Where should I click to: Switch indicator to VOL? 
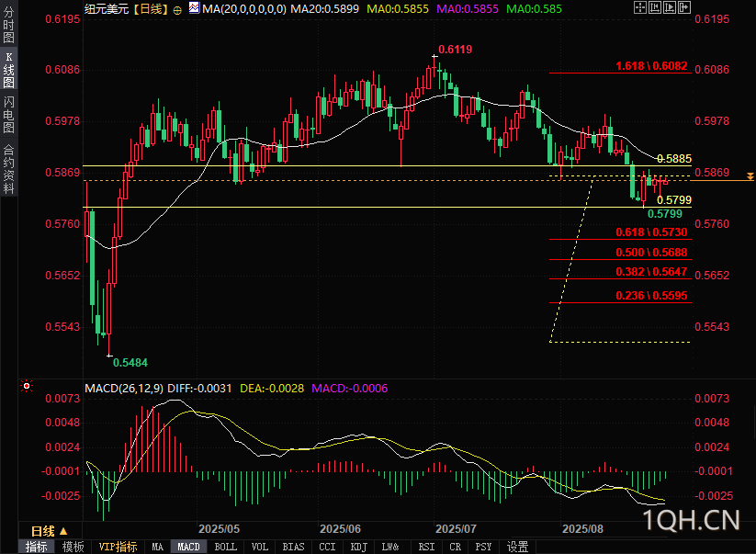(260, 547)
